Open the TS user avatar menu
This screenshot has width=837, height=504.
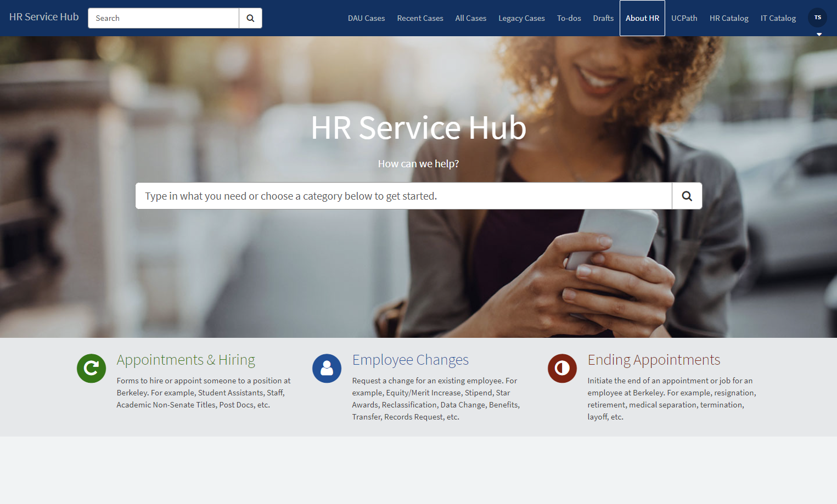point(818,18)
